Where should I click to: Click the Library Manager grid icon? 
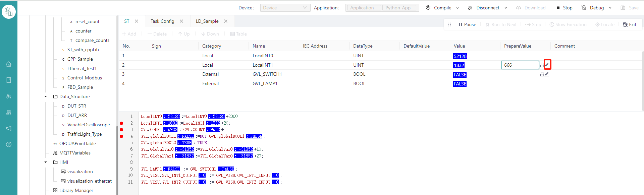tap(55, 190)
